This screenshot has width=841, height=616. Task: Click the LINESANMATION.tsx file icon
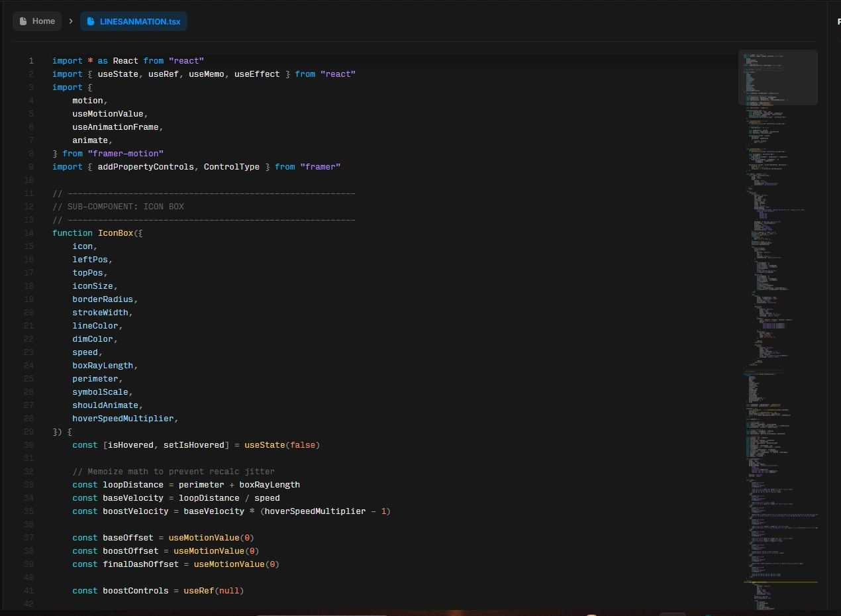[x=91, y=21]
